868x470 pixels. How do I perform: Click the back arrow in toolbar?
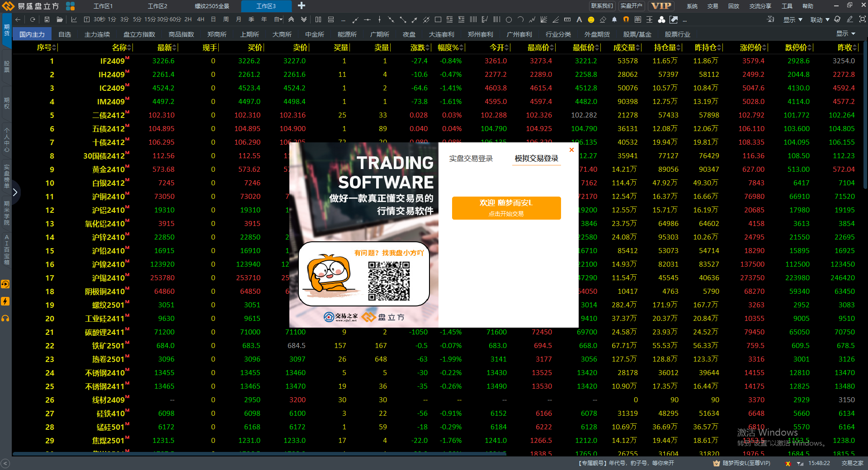tap(18, 19)
